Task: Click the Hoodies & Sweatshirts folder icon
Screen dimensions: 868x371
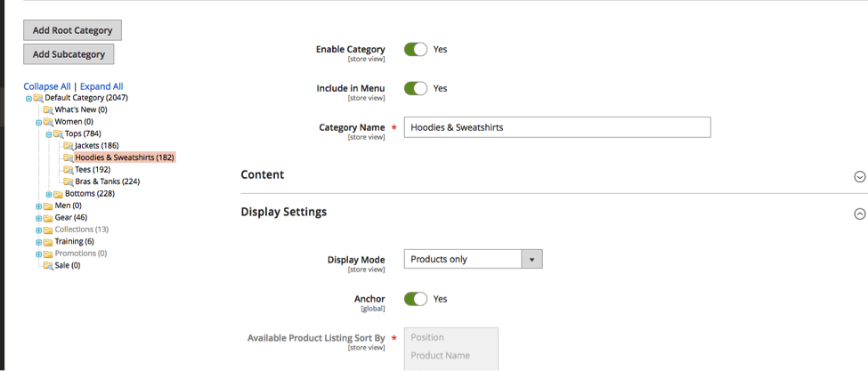Action: (69, 157)
